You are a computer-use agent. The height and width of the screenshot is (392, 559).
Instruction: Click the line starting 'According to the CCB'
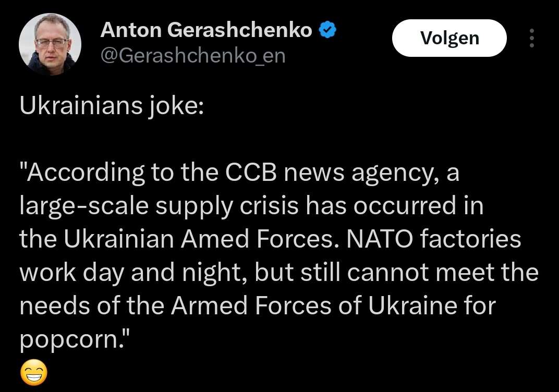coord(239,173)
